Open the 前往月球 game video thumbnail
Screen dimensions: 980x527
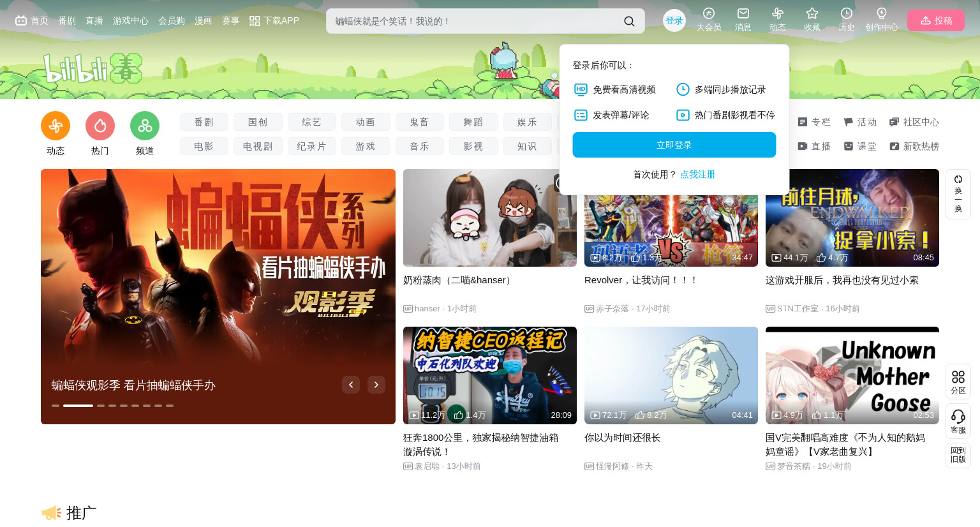point(852,218)
